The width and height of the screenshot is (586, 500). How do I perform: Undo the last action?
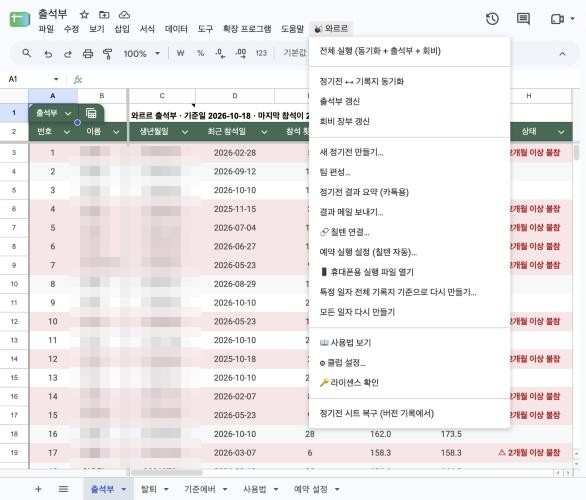click(x=48, y=54)
